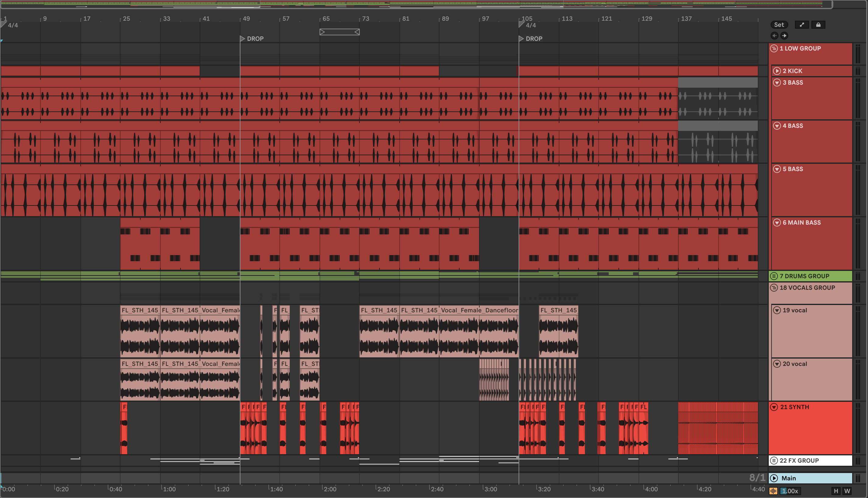Jump to the next locator arrow
Viewport: 868px width, 498px height.
(x=784, y=36)
